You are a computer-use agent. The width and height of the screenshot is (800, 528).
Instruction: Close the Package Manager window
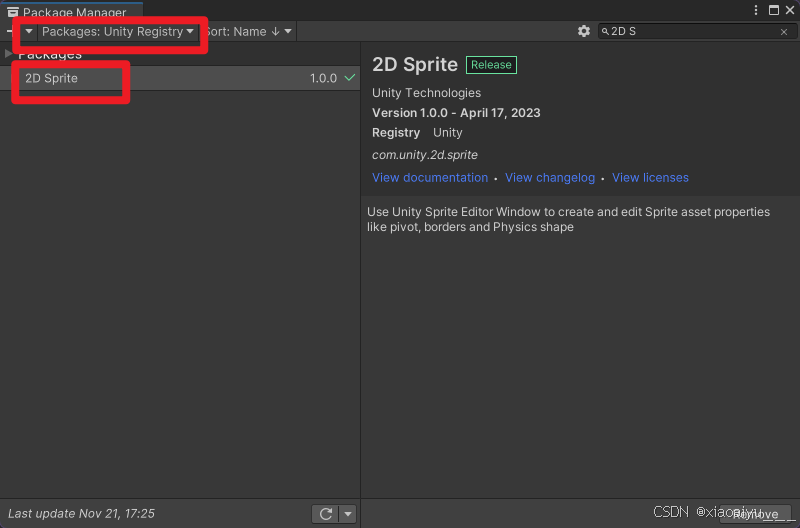[x=790, y=10]
